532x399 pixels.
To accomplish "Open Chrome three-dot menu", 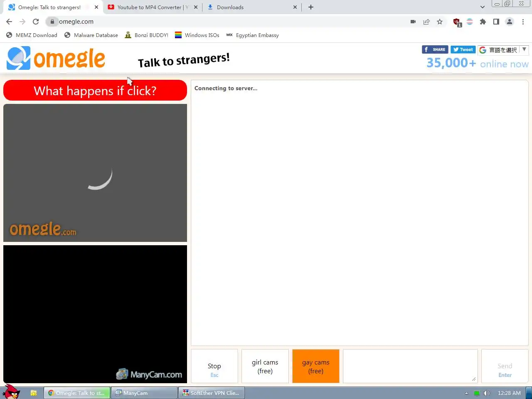I will [x=523, y=22].
